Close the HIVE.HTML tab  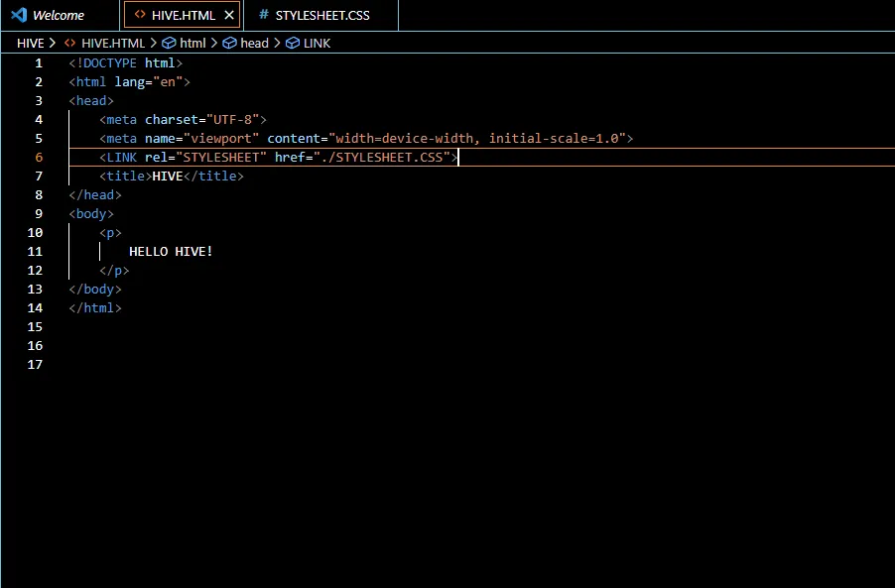pos(227,15)
